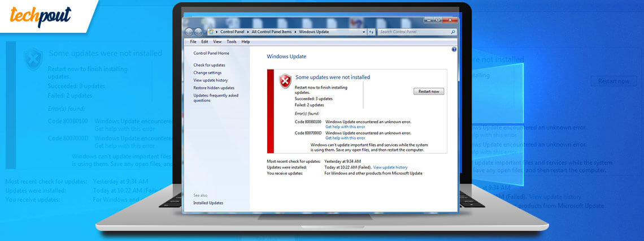Open the File menu

[193, 41]
